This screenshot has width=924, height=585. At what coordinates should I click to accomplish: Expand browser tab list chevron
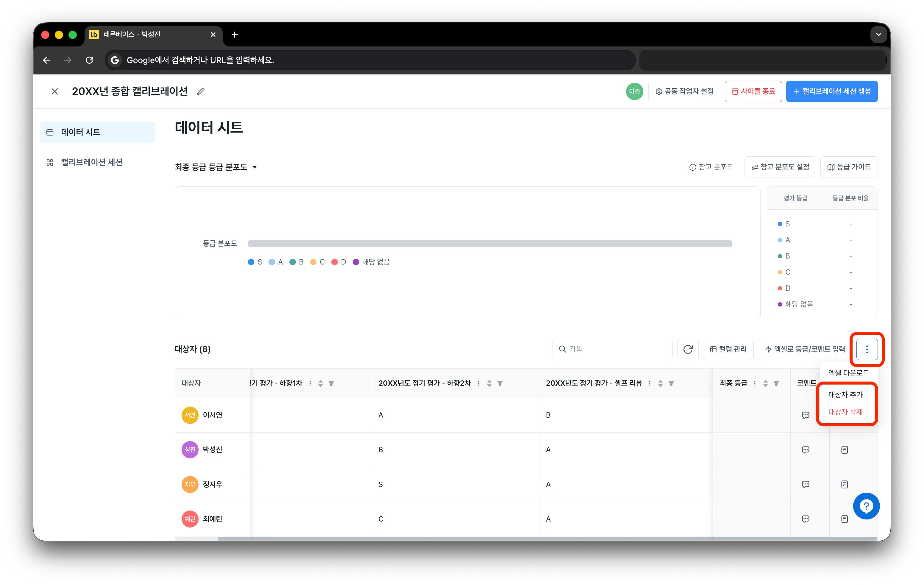(878, 35)
